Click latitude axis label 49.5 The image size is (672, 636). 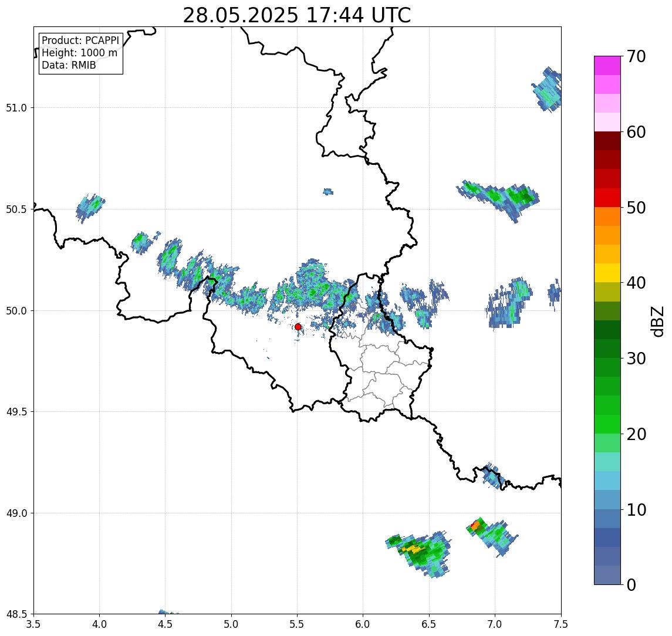pos(16,412)
